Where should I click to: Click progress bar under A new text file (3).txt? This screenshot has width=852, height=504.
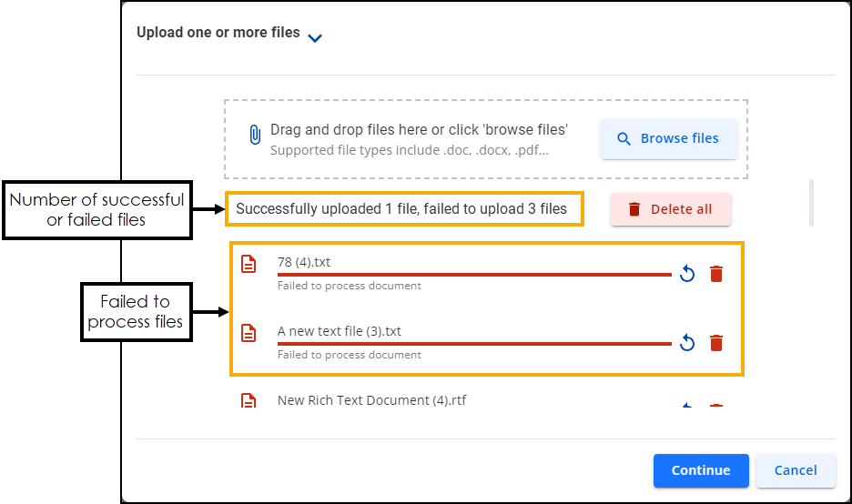(473, 344)
